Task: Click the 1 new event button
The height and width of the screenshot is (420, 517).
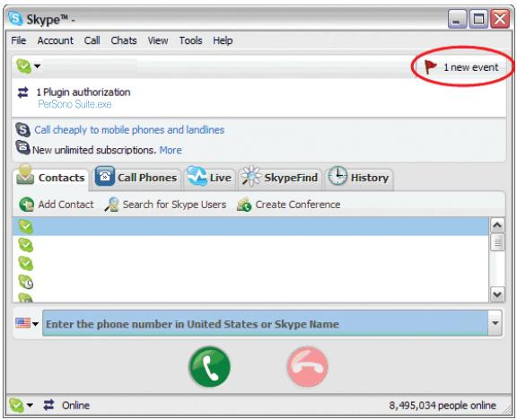Action: tap(461, 67)
